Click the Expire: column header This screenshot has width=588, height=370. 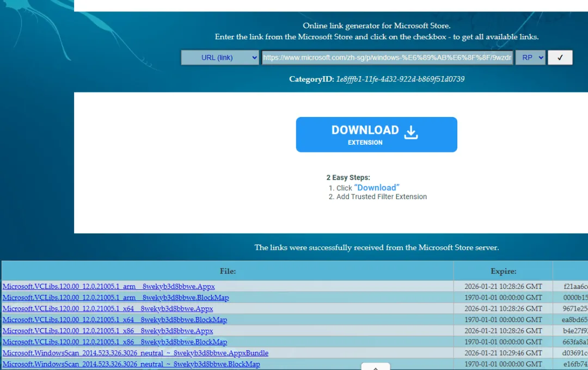(503, 271)
